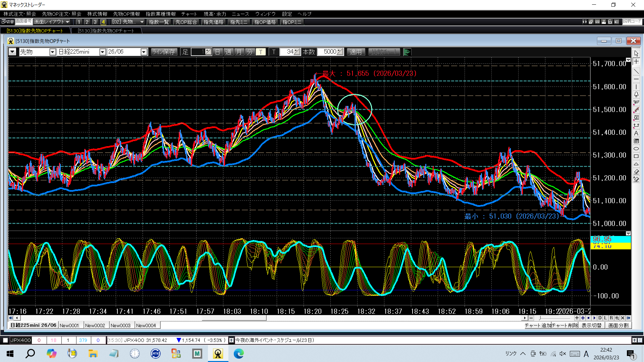Select the ellipse drawing tool
Viewport: 644px width, 362px height.
[x=636, y=148]
